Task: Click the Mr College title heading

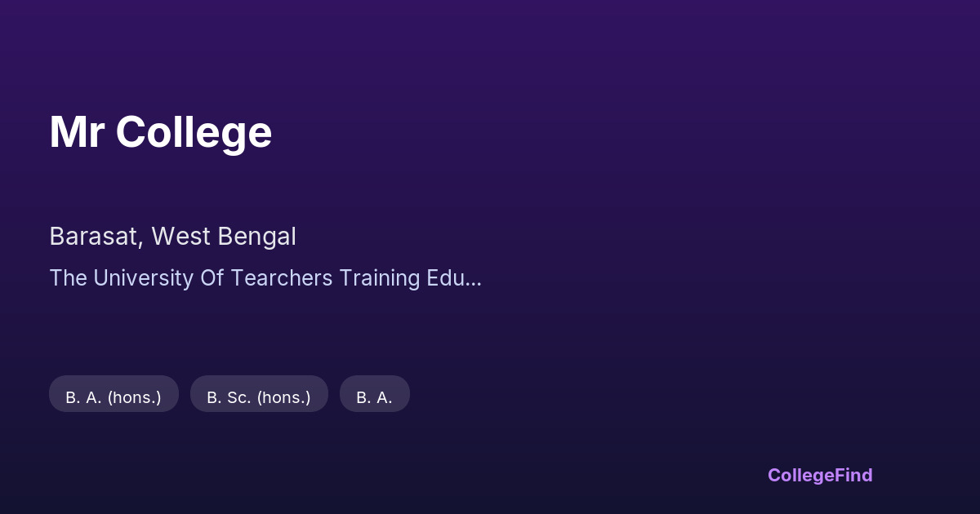Action: point(161,132)
